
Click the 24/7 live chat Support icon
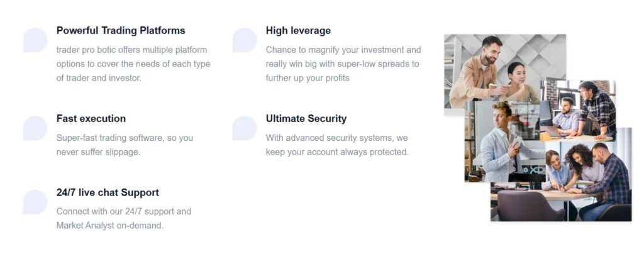coord(35,202)
